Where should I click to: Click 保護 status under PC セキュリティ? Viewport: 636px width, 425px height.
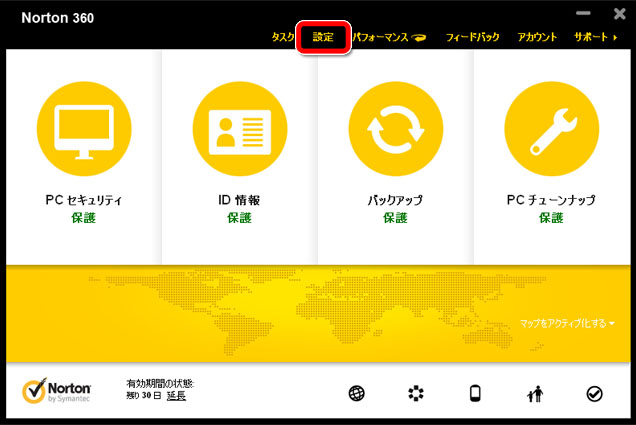(84, 218)
